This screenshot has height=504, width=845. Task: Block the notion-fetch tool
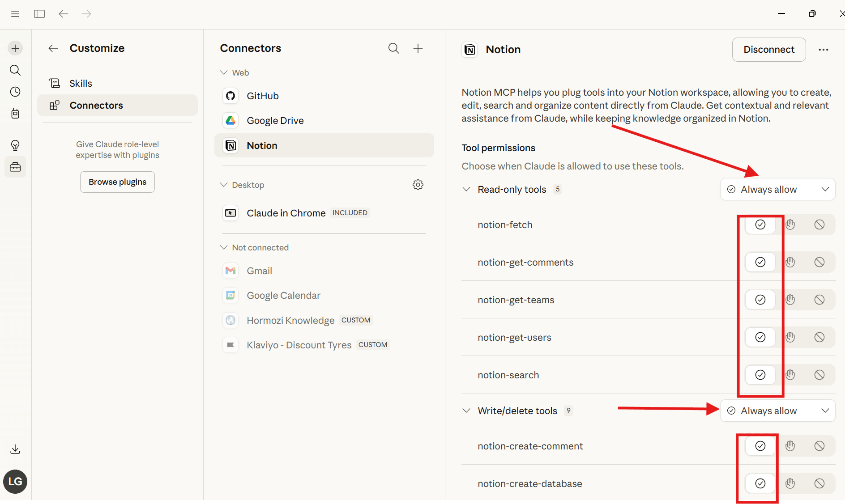[x=819, y=225]
